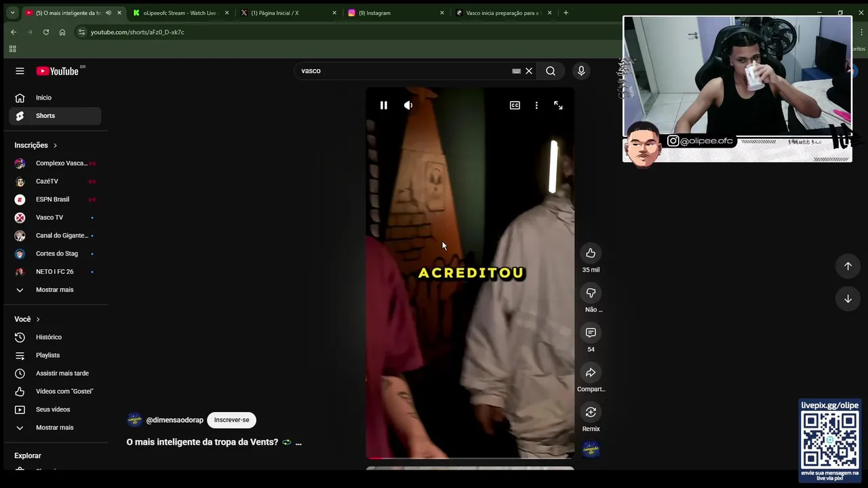Search with the magnifier button
Image resolution: width=868 pixels, height=488 pixels.
coord(551,70)
